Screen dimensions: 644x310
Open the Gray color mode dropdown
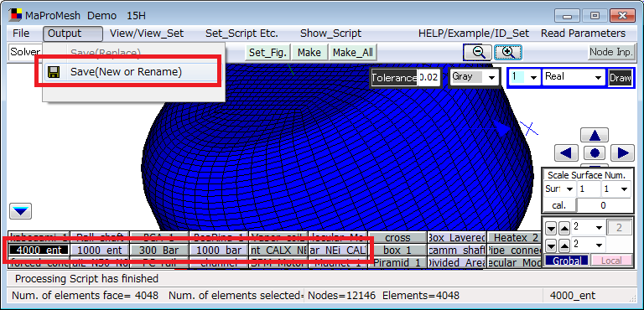[474, 77]
